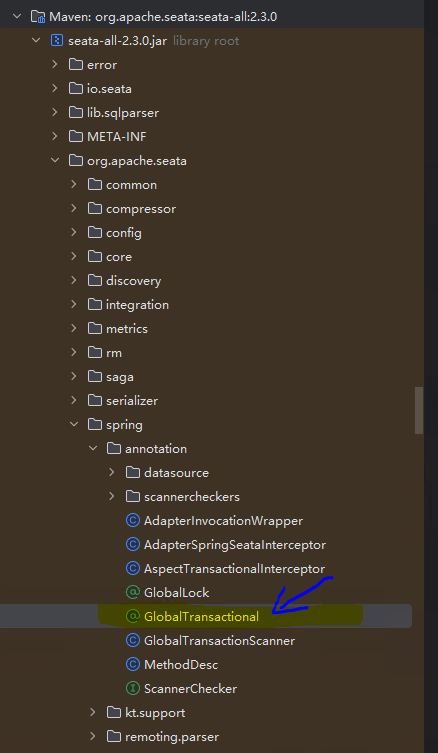Select AspectTransactionalInterceptor class

[234, 569]
